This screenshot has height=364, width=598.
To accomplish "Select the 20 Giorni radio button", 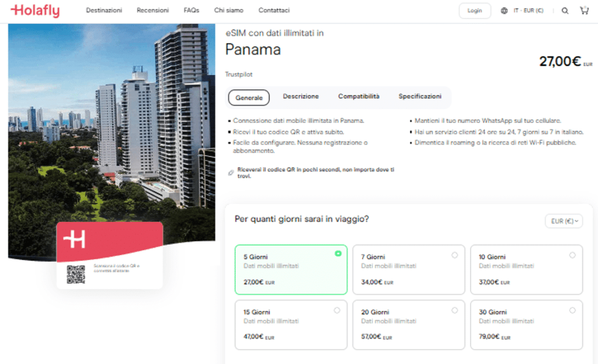I will click(x=454, y=310).
